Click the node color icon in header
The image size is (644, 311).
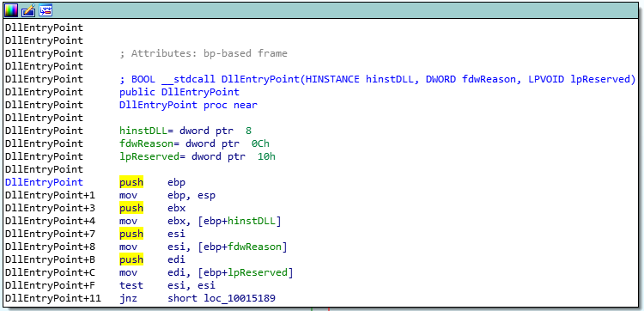click(11, 10)
